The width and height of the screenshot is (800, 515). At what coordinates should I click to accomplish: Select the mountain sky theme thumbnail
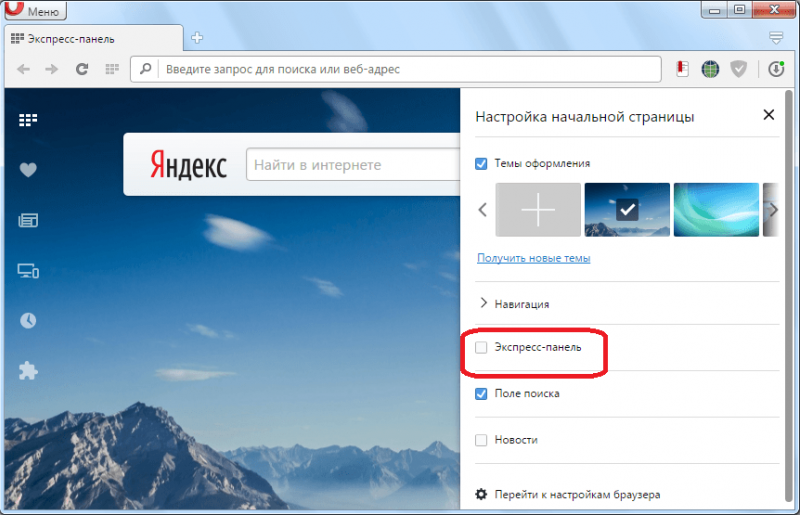[x=627, y=210]
